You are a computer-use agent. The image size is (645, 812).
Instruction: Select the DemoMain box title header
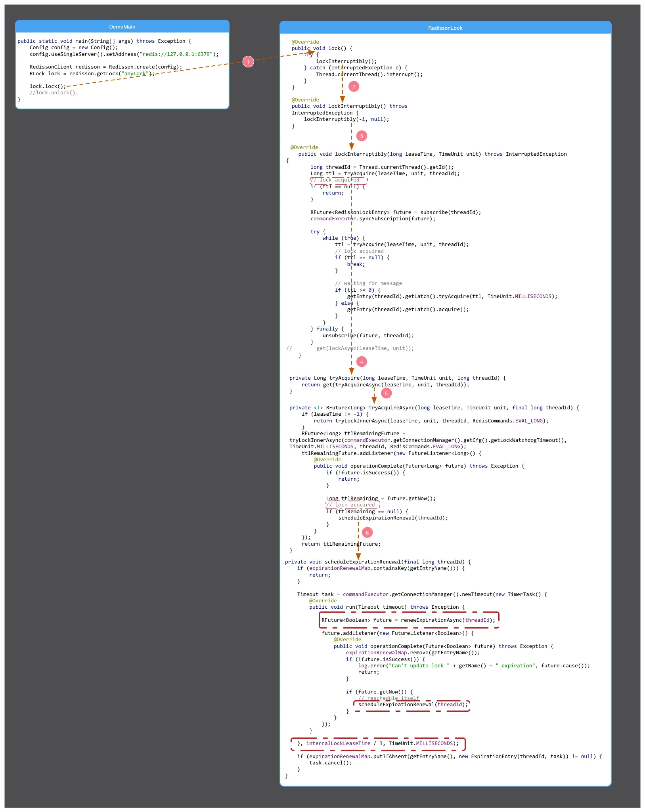122,27
